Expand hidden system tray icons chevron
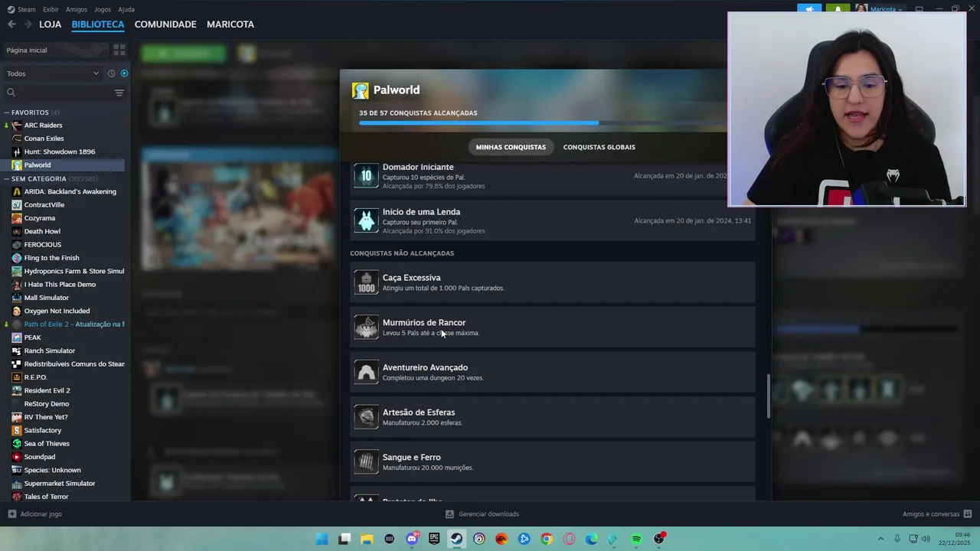980x551 pixels. coord(880,539)
